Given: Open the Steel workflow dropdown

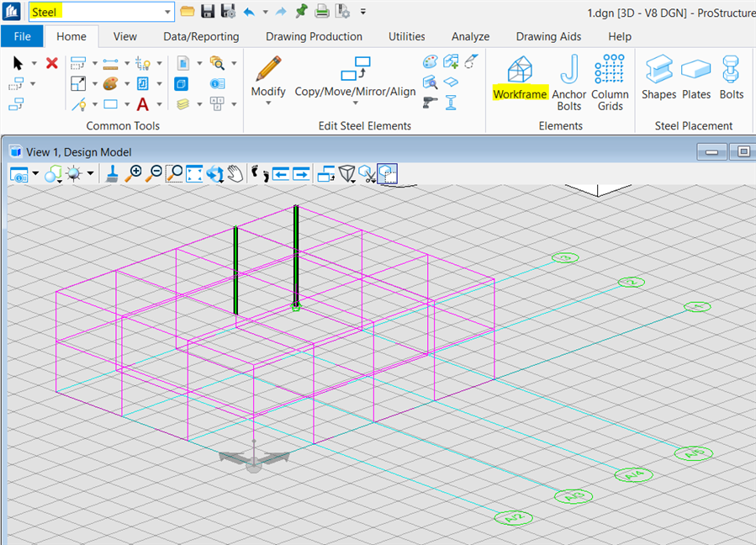Looking at the screenshot, I should [x=167, y=12].
